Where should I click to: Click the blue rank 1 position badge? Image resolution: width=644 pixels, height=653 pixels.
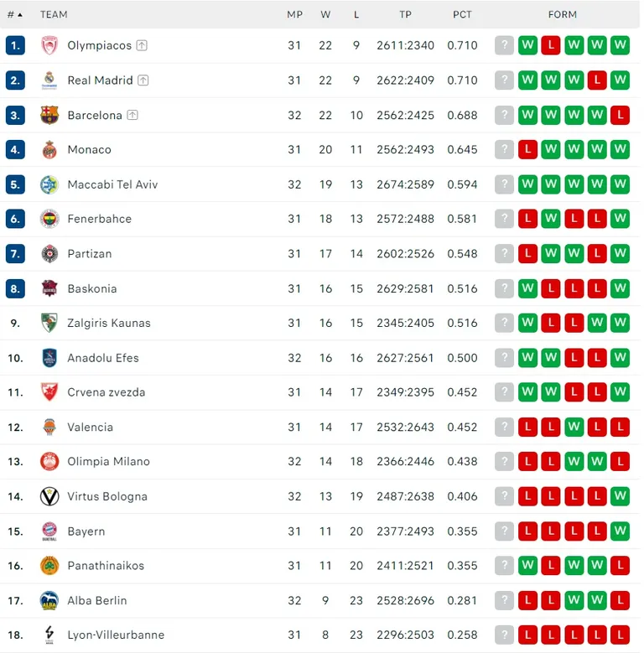pyautogui.click(x=15, y=45)
